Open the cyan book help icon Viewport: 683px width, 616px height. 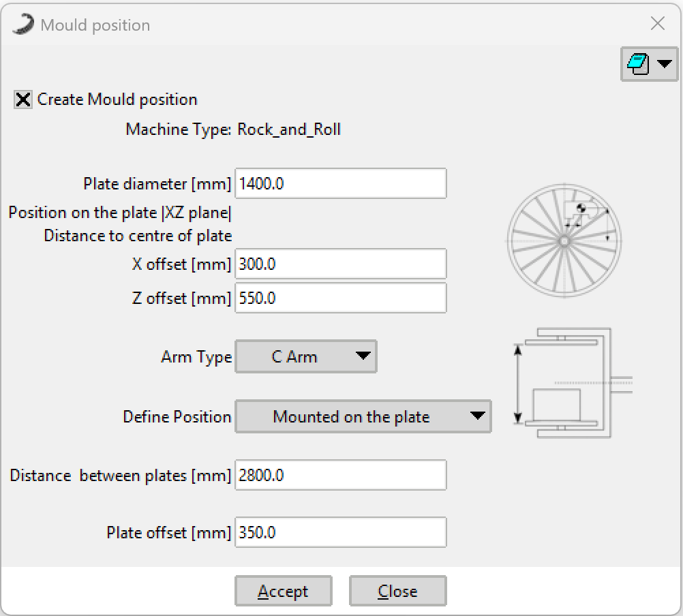[x=638, y=65]
